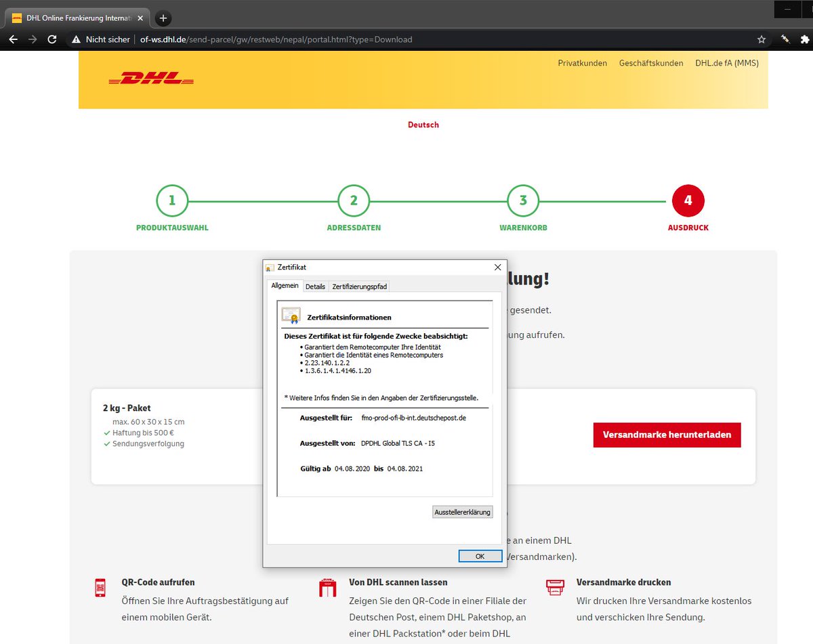Image resolution: width=813 pixels, height=644 pixels.
Task: Go to step 2 Adressdaten circle
Action: pos(354,200)
